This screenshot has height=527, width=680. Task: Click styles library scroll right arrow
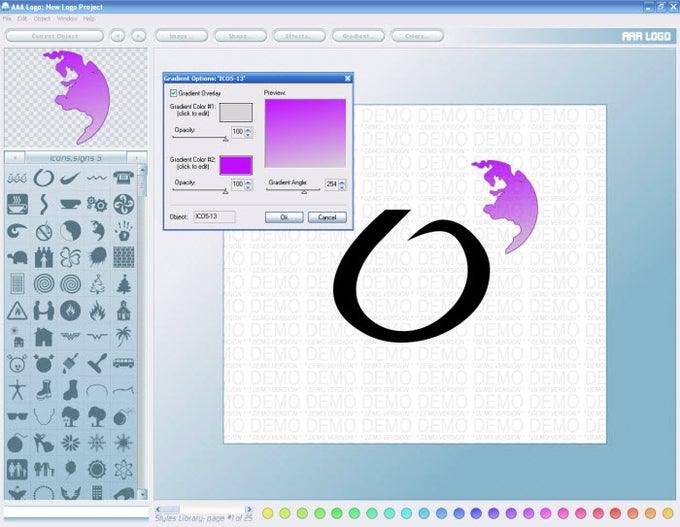[248, 509]
